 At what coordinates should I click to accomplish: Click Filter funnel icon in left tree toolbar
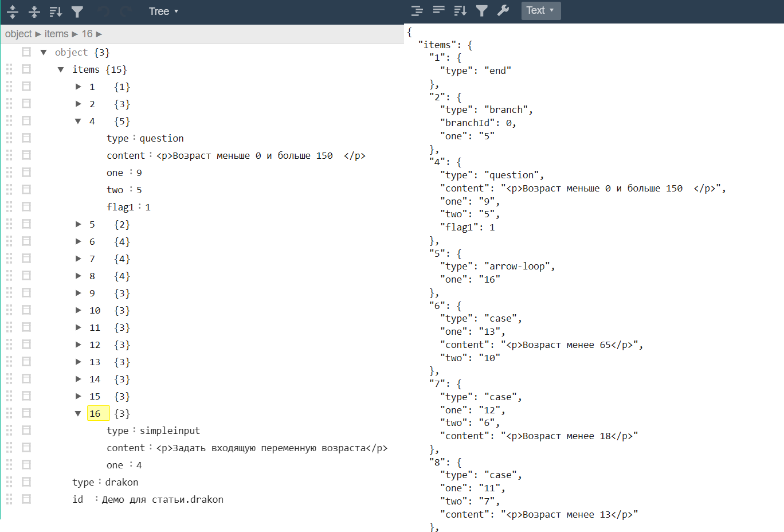tap(77, 11)
